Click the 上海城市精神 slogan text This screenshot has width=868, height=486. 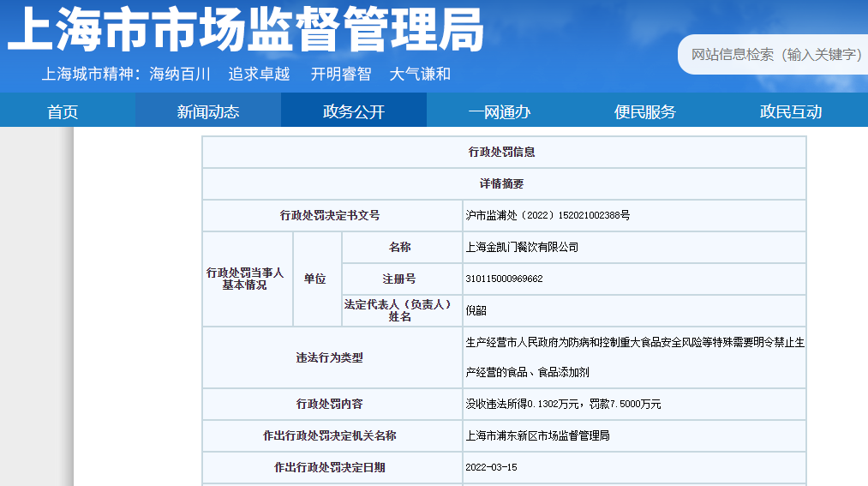[246, 74]
